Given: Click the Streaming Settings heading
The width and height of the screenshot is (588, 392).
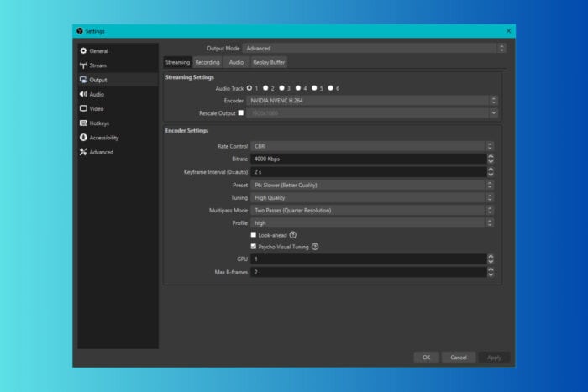Looking at the screenshot, I should tap(189, 77).
